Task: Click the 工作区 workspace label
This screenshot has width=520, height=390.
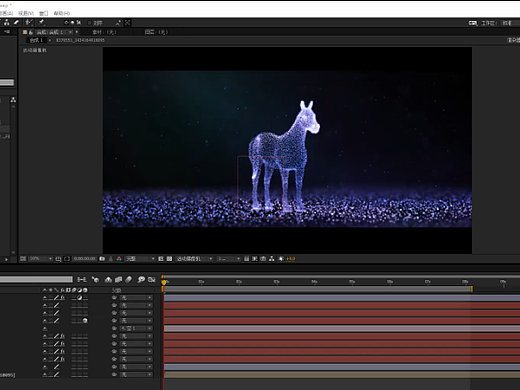Action: 488,23
